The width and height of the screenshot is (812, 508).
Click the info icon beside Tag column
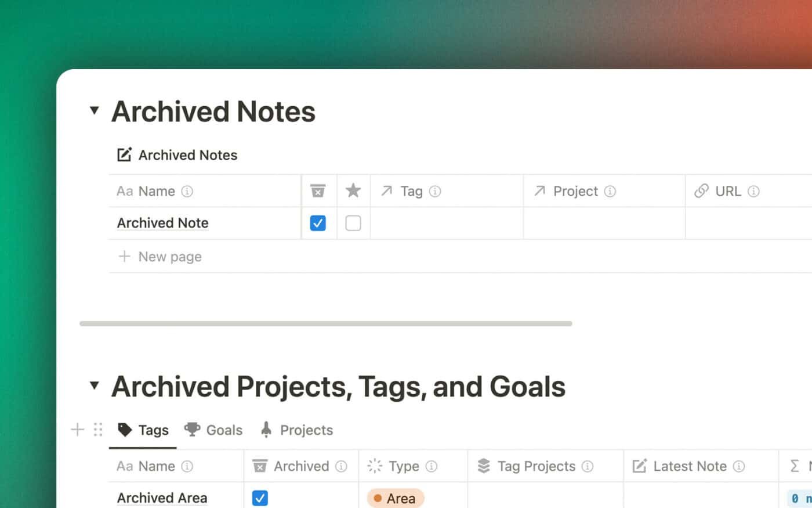(435, 191)
